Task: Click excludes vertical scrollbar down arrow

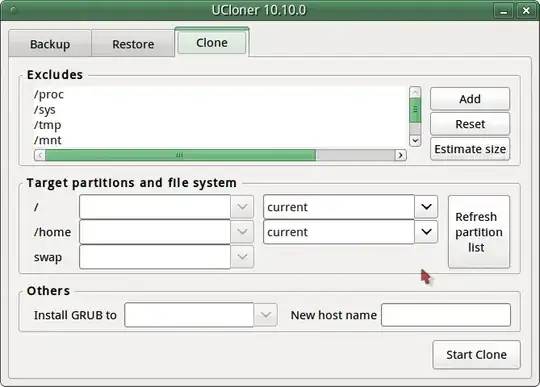Action: [x=415, y=140]
